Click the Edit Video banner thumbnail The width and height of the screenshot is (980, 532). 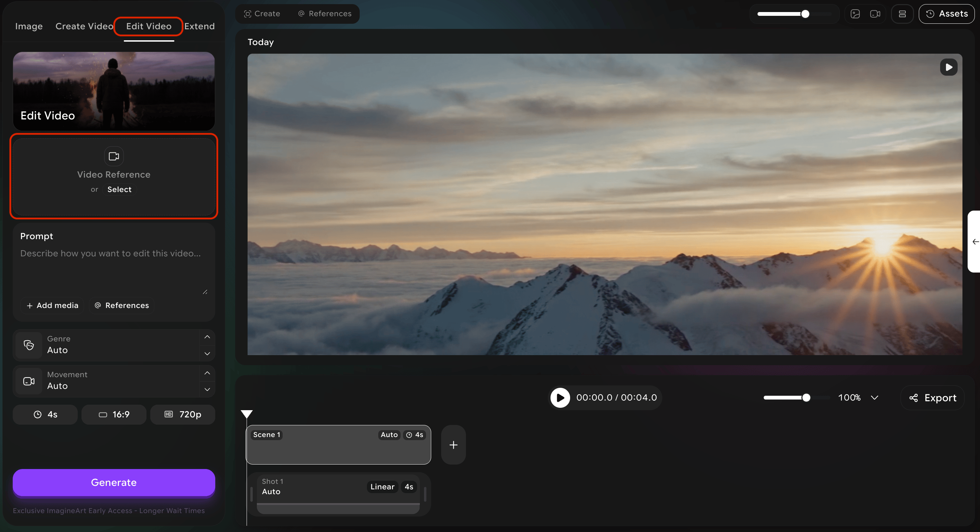114,92
